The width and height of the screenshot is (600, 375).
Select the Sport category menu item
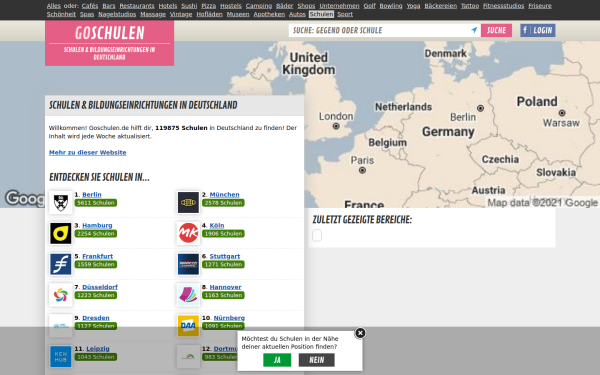coord(345,14)
